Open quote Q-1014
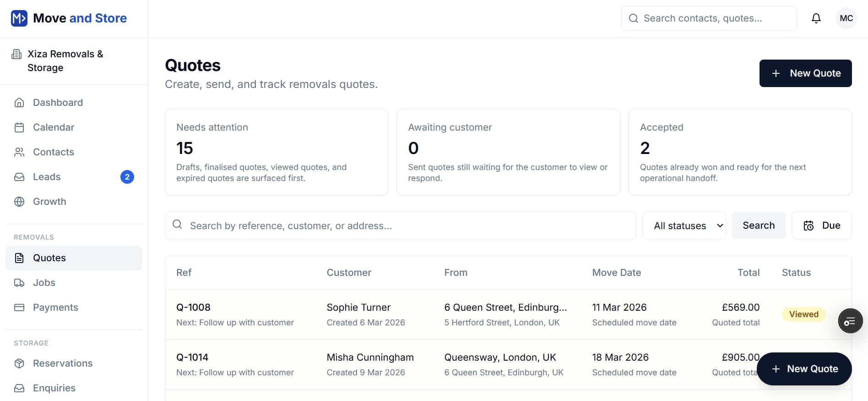868x401 pixels. [x=192, y=357]
